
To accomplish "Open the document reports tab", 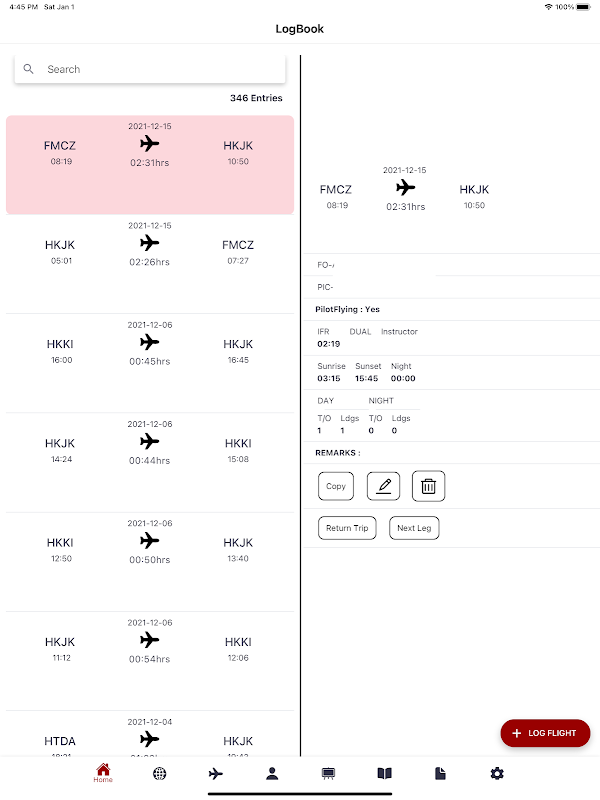I will pyautogui.click(x=441, y=774).
